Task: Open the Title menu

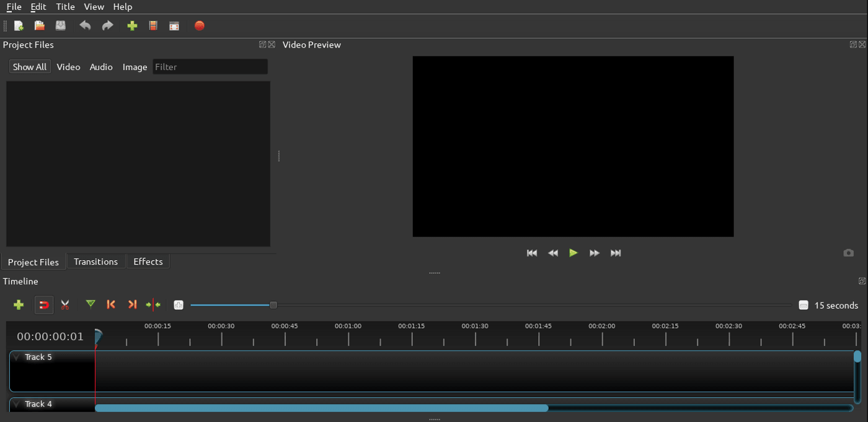Action: pos(65,7)
